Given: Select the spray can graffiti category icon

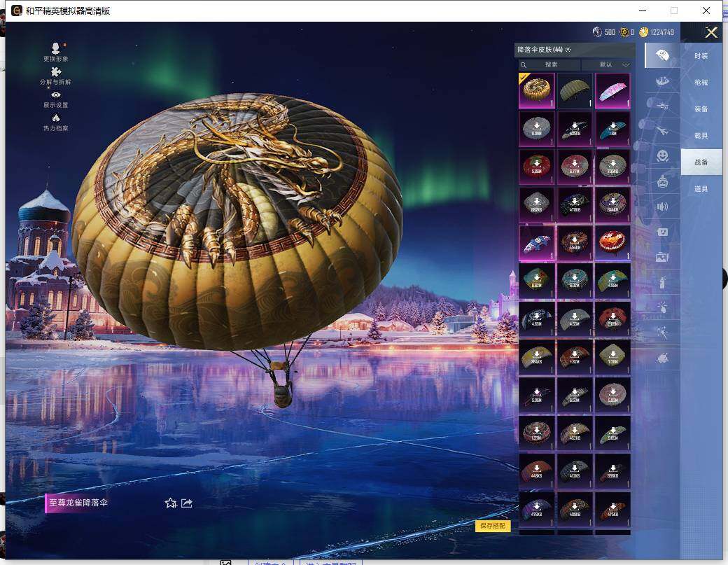Looking at the screenshot, I should [x=662, y=281].
